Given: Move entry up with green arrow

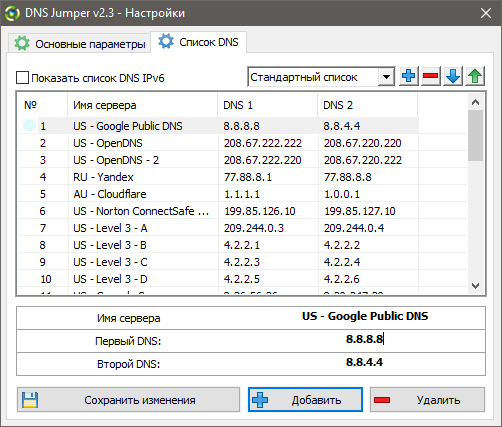Looking at the screenshot, I should 475,77.
